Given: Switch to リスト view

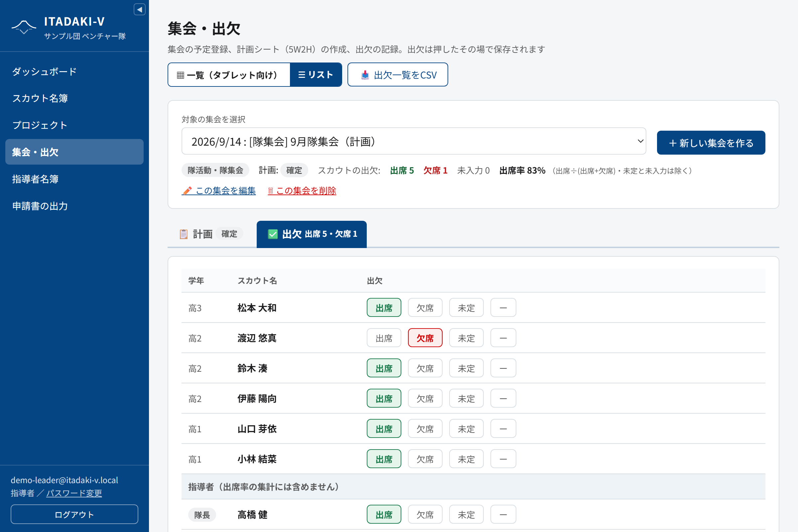Looking at the screenshot, I should pos(316,74).
